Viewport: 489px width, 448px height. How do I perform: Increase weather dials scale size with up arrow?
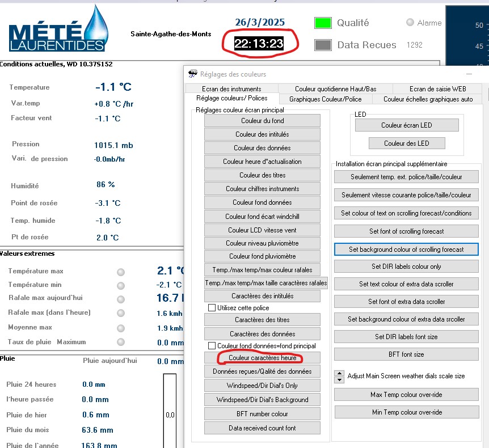(339, 374)
